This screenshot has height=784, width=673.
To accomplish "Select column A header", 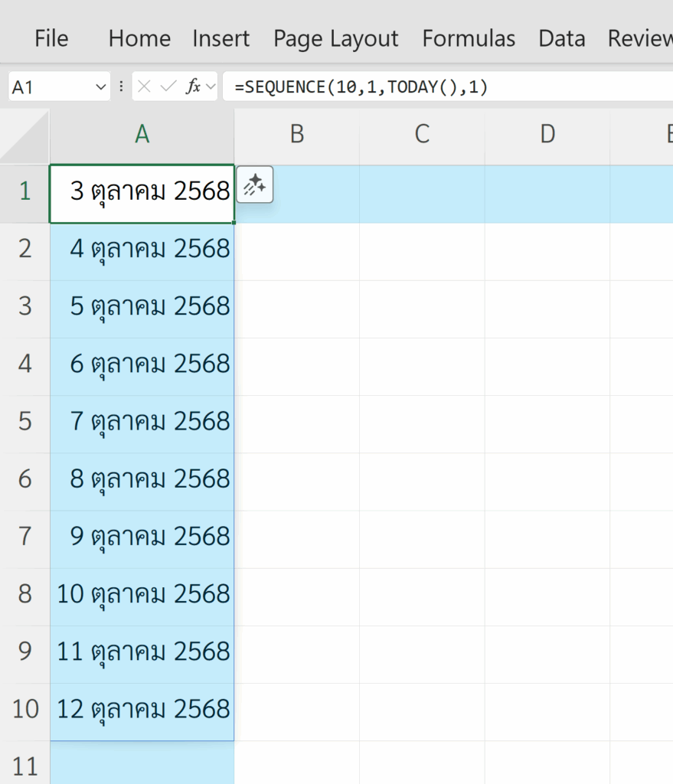I will (142, 135).
